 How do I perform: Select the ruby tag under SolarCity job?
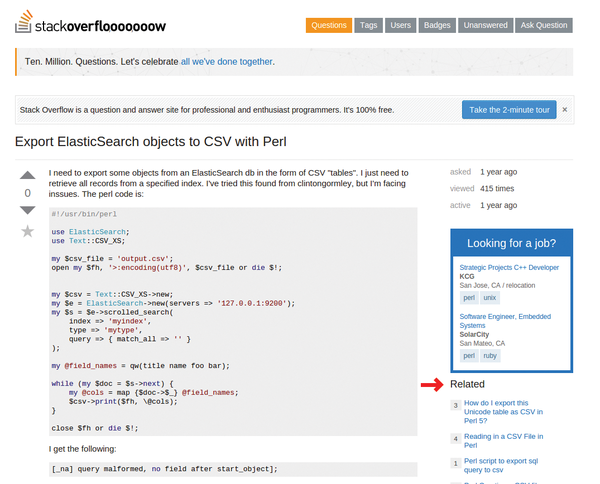490,356
